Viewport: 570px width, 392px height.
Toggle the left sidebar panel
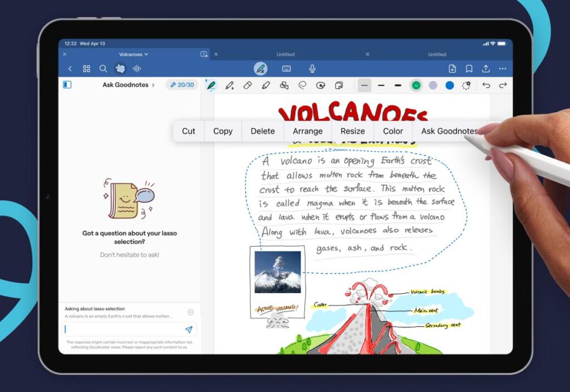(67, 85)
